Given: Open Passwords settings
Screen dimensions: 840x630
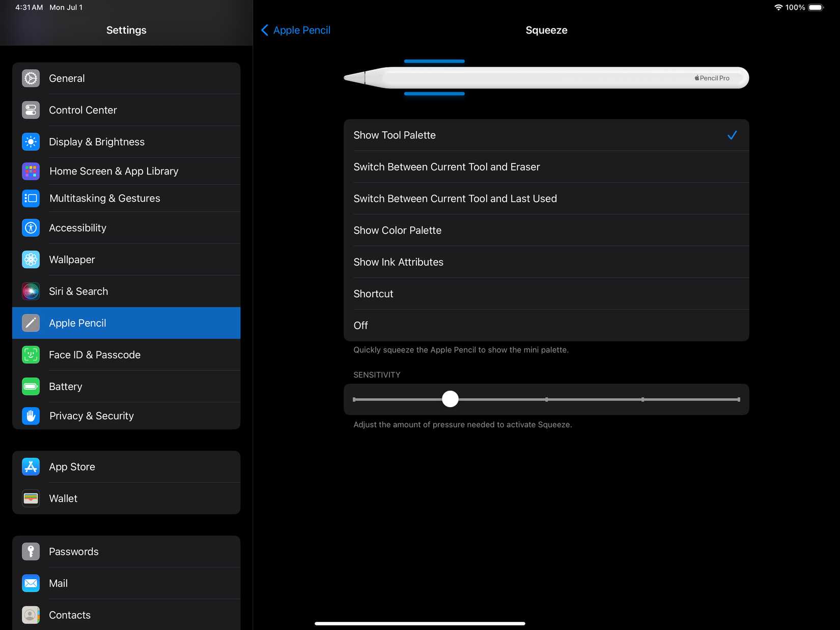Looking at the screenshot, I should (x=126, y=552).
